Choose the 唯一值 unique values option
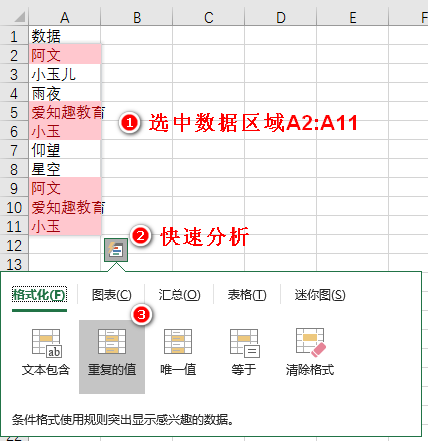Screen dimensions: 428x441 pyautogui.click(x=178, y=353)
